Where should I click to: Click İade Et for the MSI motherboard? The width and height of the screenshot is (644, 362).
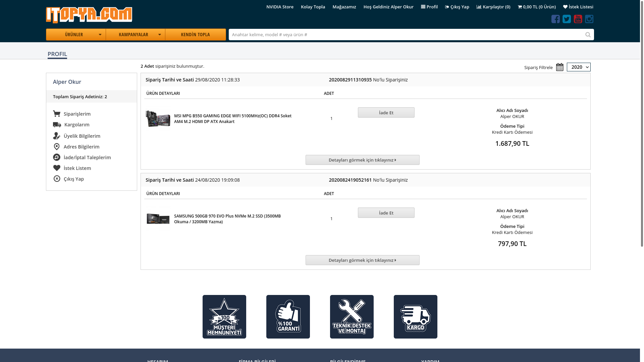pos(386,113)
